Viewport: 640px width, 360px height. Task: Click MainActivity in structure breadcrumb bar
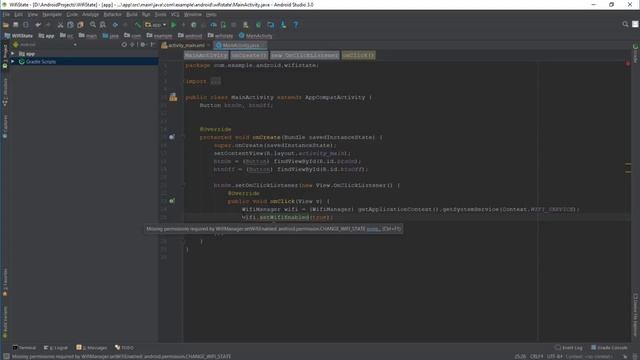(x=206, y=55)
